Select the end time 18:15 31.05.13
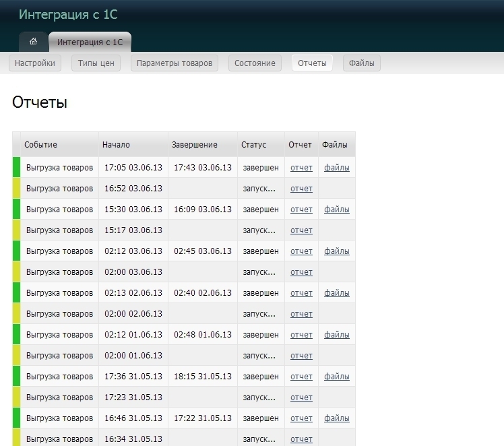This screenshot has height=446, width=504. pyautogui.click(x=203, y=377)
